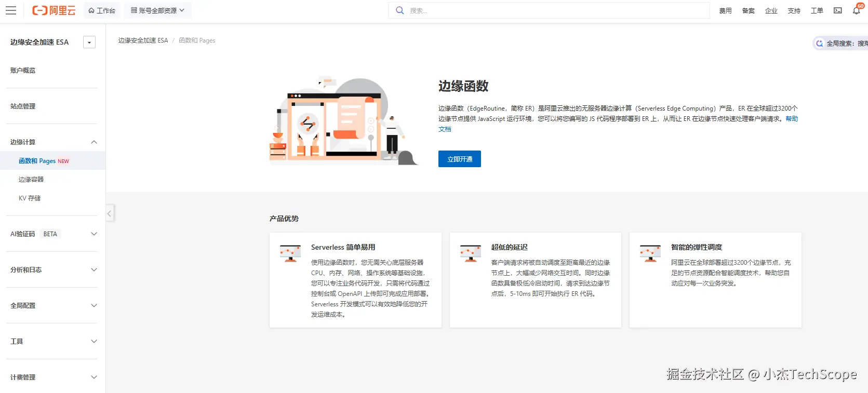
Task: Click 边缘安全加速 ESA breadcrumb link
Action: point(143,40)
